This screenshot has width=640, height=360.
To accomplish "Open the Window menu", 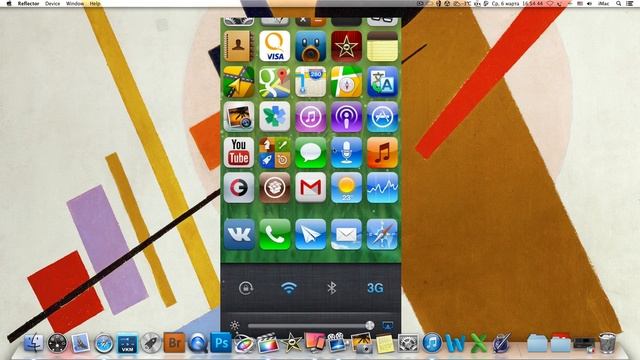I will (75, 3).
